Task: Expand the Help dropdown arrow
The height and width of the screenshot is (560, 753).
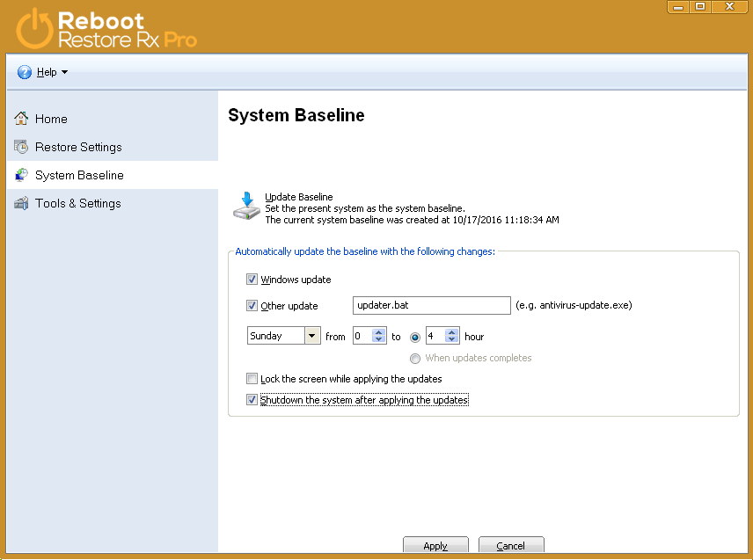Action: [65, 72]
